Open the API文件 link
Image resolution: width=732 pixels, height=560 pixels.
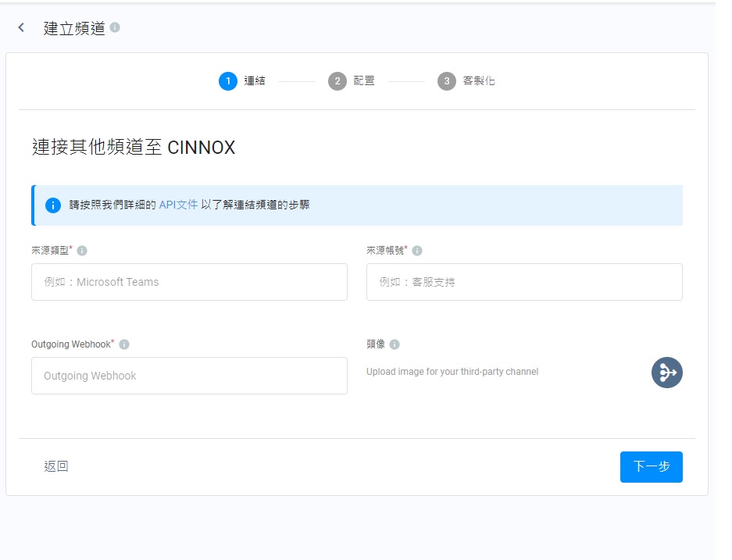click(x=178, y=205)
